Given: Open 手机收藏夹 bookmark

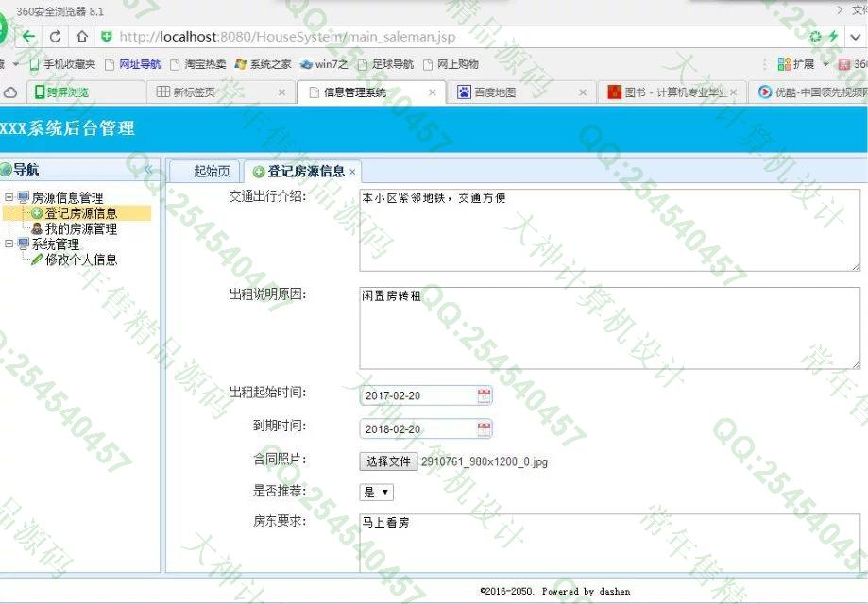Looking at the screenshot, I should [x=62, y=64].
